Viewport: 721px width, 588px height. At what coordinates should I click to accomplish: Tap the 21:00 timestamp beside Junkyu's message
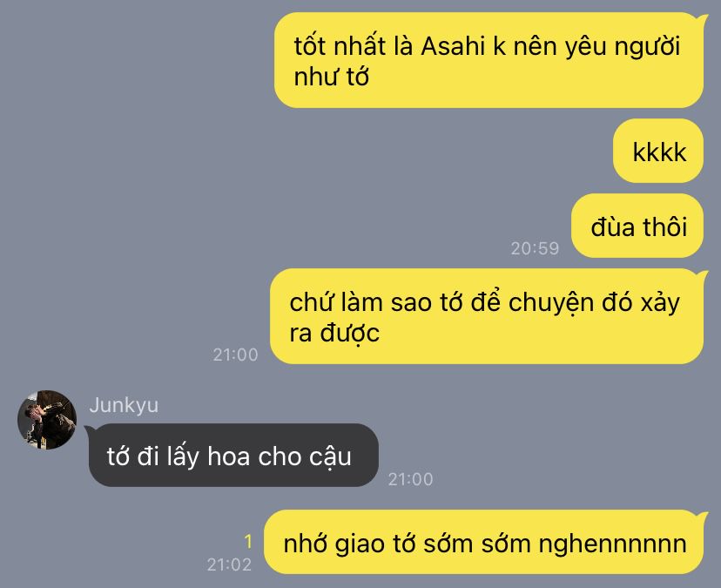(410, 479)
